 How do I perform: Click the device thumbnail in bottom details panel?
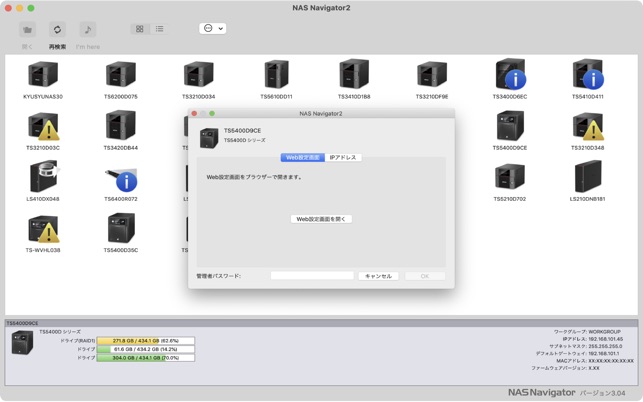click(x=22, y=343)
